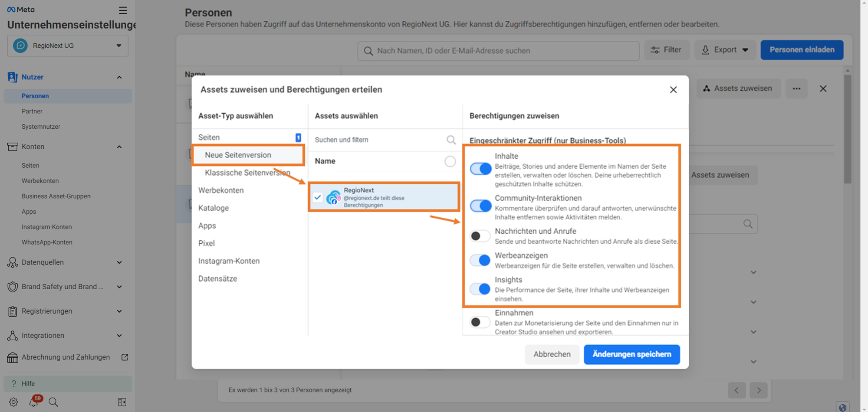Click the background panel search magnifier icon
Image resolution: width=868 pixels, height=412 pixels.
tap(747, 224)
